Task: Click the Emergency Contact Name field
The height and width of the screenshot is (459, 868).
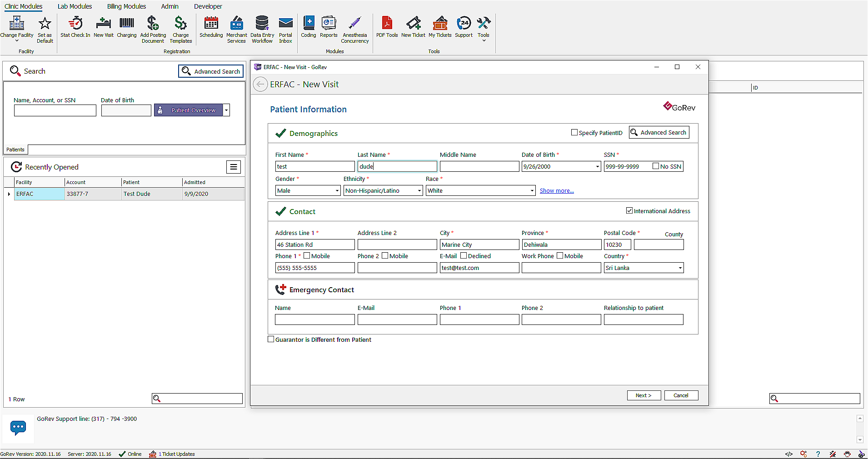Action: click(x=315, y=319)
